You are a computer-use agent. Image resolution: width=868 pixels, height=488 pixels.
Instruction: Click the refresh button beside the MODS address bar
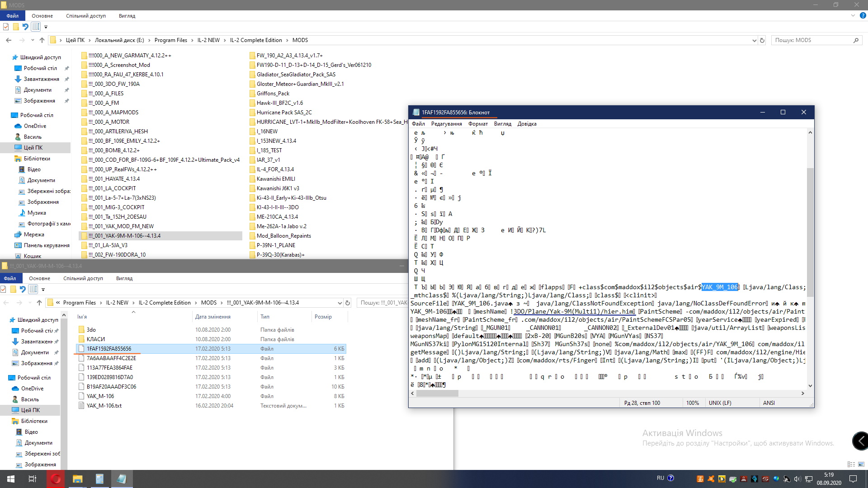coord(762,40)
